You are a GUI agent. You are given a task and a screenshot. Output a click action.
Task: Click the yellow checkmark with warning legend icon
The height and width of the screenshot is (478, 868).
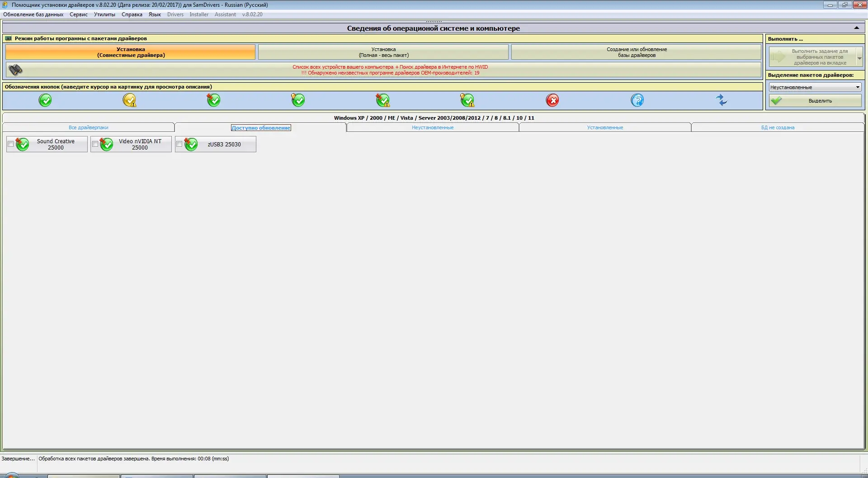pyautogui.click(x=130, y=100)
